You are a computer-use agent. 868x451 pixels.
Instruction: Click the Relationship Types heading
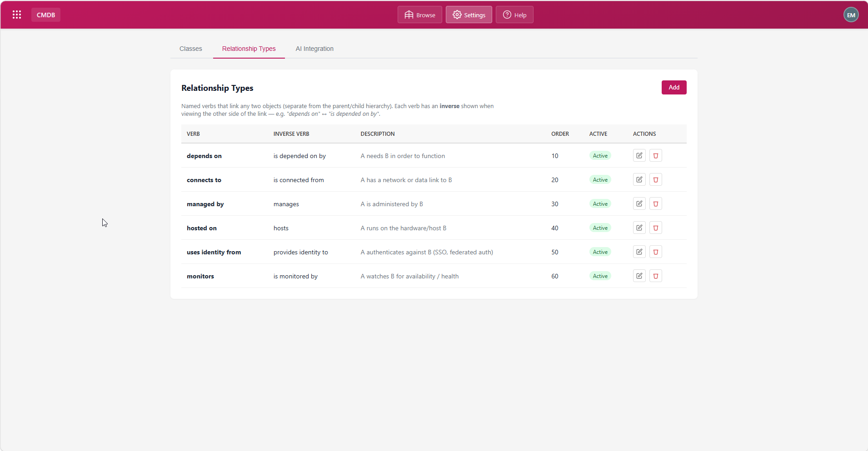click(217, 88)
